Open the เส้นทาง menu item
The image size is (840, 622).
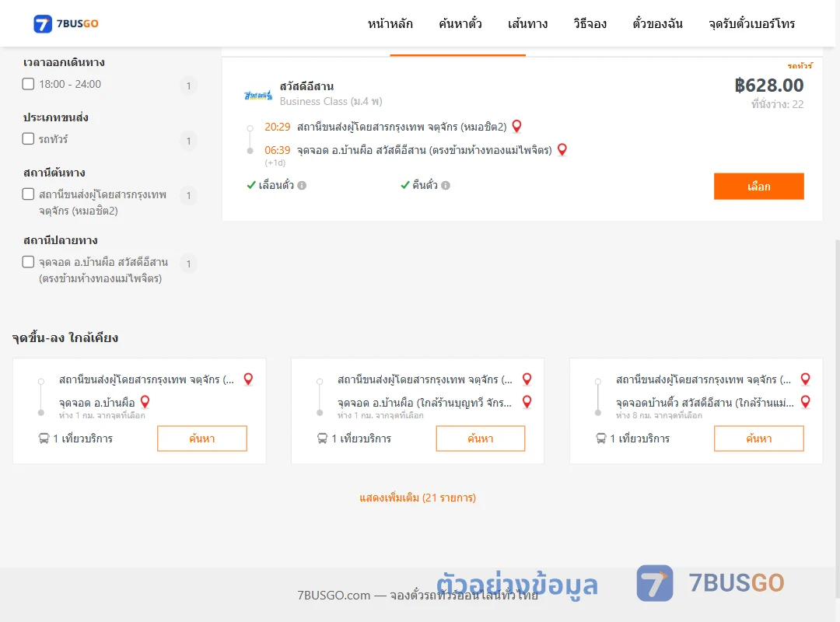pos(527,23)
